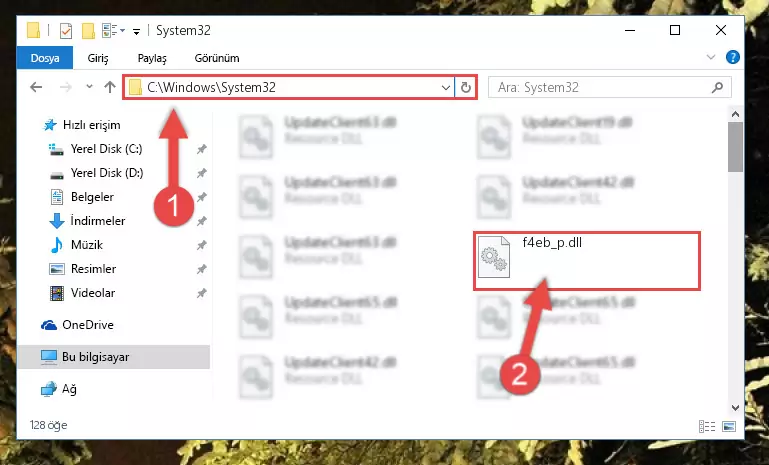This screenshot has width=769, height=465.
Task: Expand the recent locations dropdown arrow
Action: [89, 87]
